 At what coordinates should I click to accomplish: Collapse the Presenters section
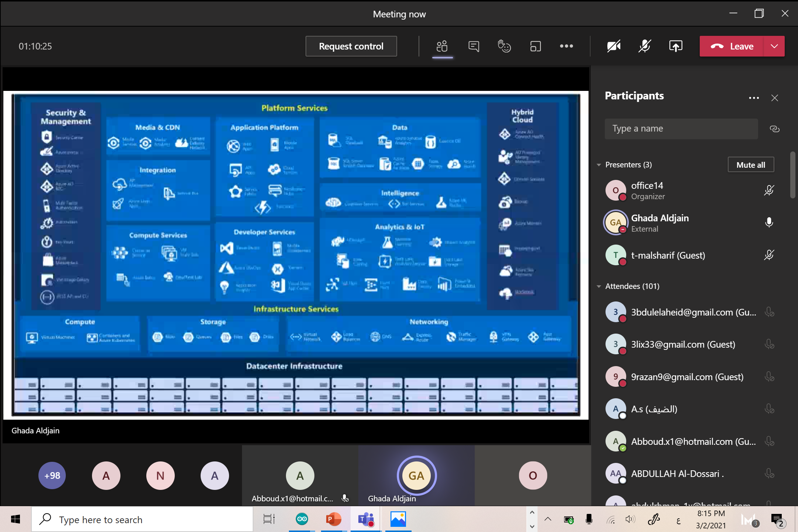click(599, 165)
